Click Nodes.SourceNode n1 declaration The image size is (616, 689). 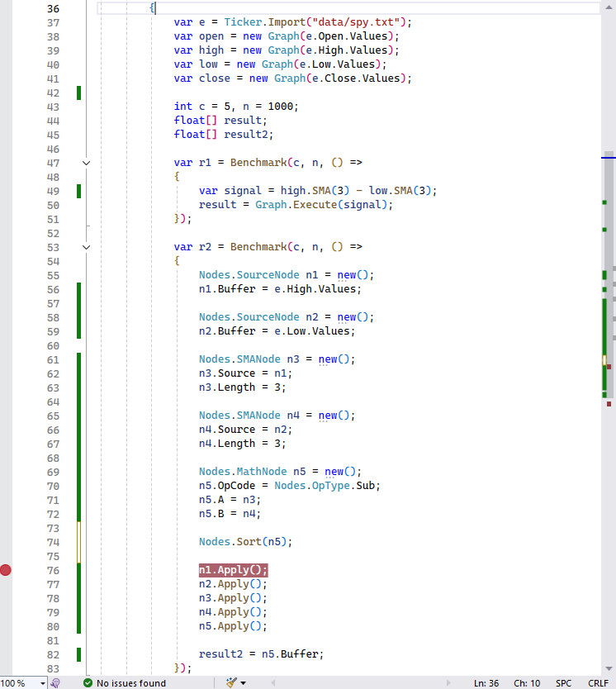click(x=287, y=275)
